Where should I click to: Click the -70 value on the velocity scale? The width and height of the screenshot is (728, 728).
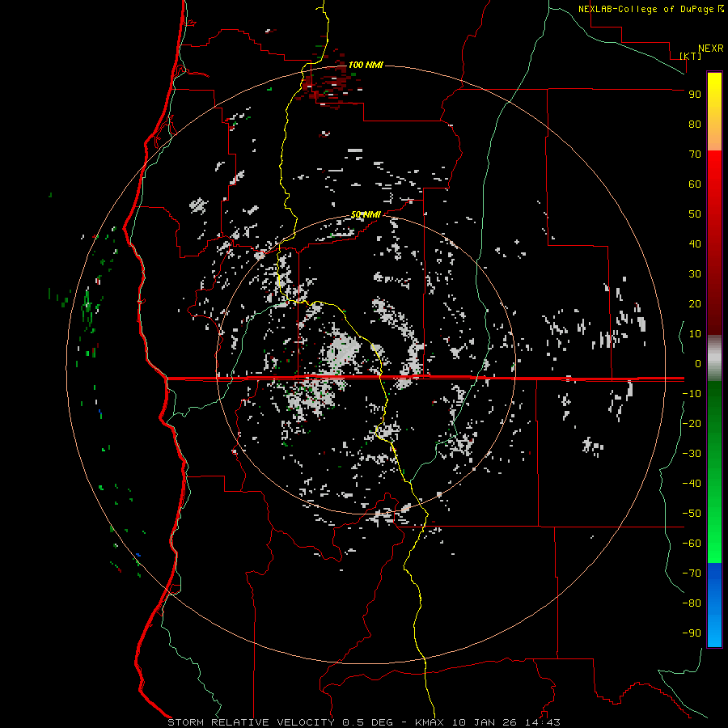pos(692,574)
